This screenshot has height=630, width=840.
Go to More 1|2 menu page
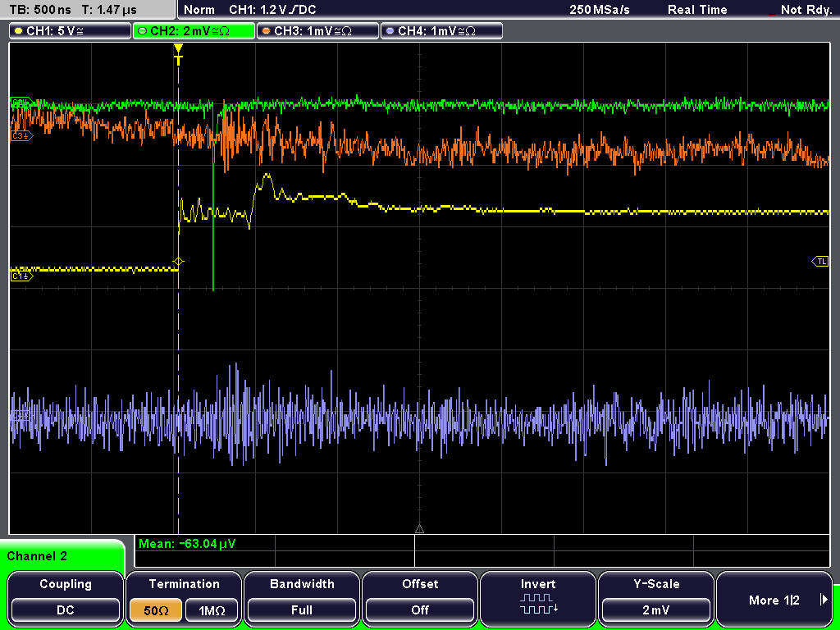774,598
